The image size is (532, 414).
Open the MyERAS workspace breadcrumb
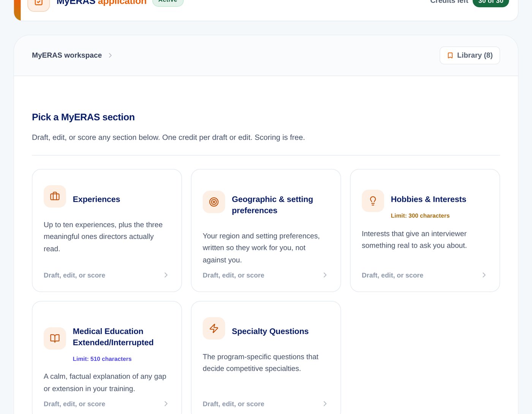[67, 55]
